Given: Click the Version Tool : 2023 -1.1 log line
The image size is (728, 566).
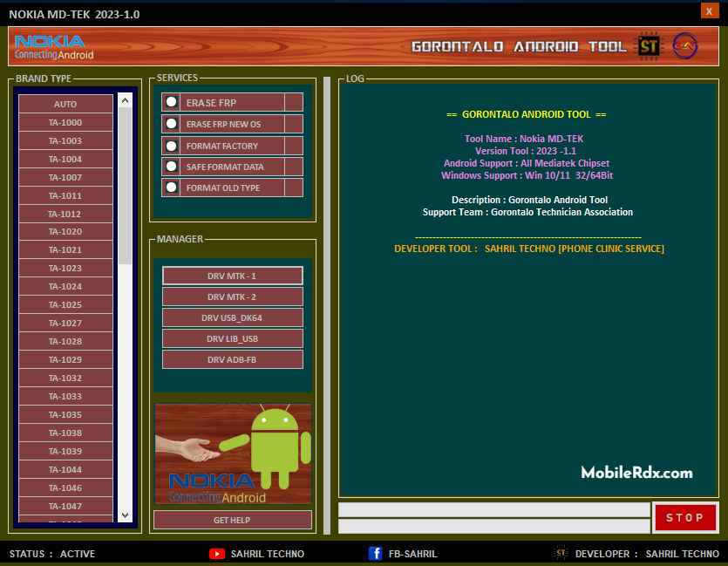Looking at the screenshot, I should coord(525,151).
